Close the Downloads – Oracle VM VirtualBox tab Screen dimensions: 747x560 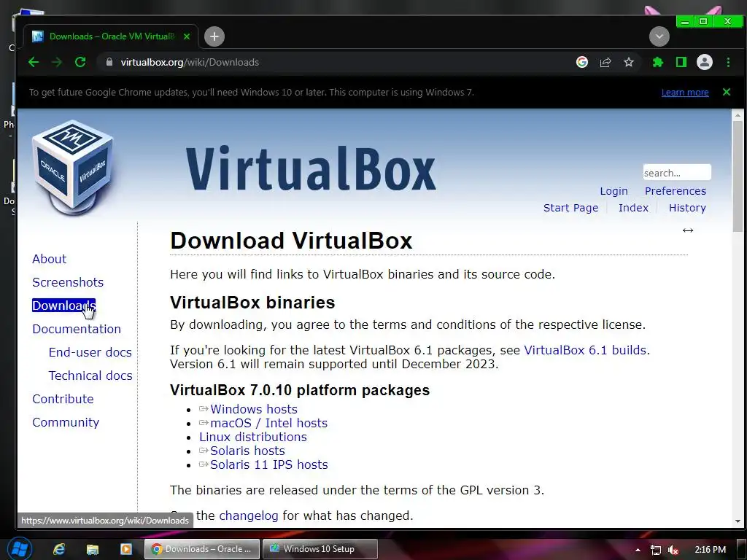[187, 36]
